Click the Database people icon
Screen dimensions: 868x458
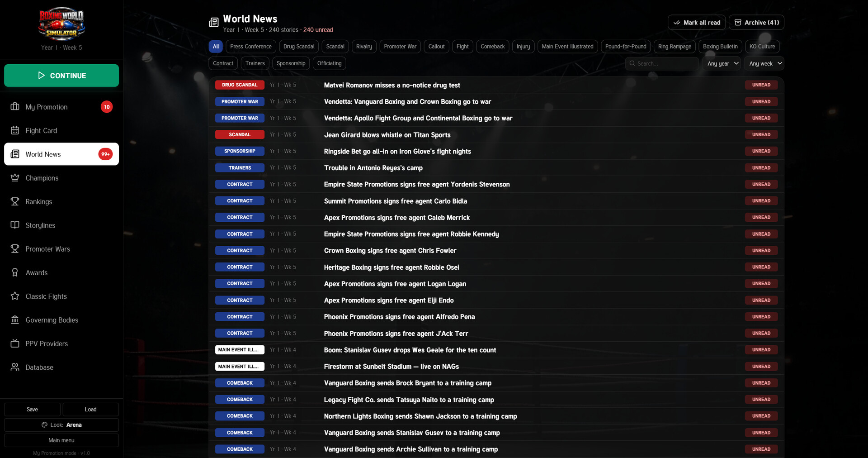click(15, 367)
